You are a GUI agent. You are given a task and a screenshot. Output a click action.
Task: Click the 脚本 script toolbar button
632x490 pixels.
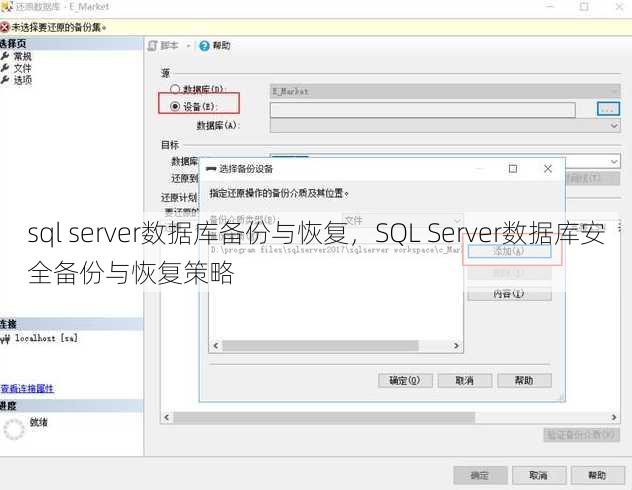pos(163,46)
